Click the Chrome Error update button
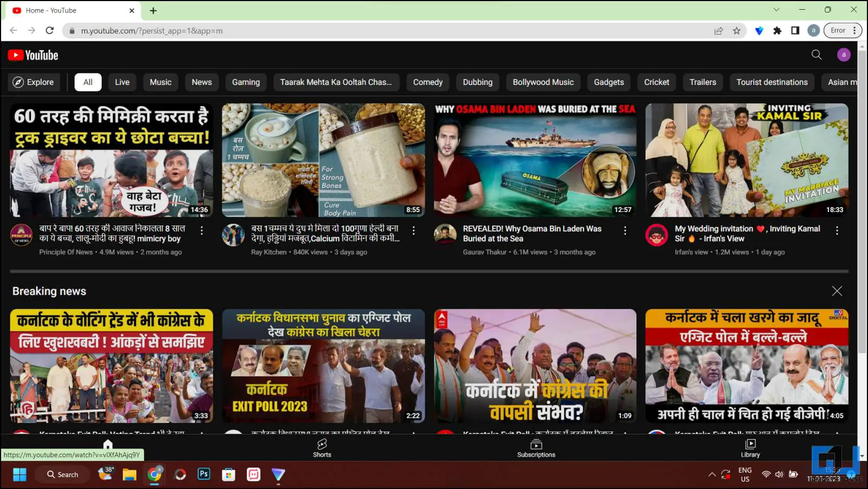Viewport: 868px width, 489px height. pos(843,31)
